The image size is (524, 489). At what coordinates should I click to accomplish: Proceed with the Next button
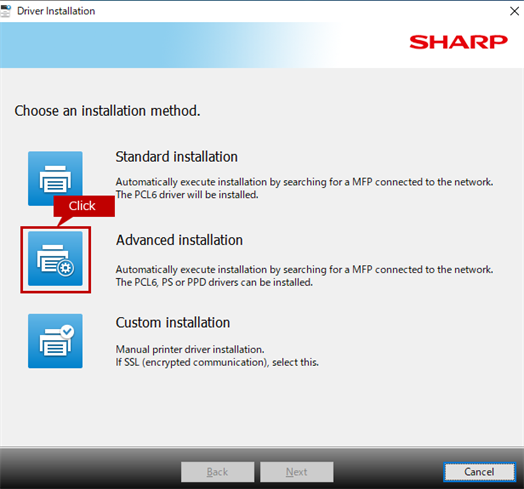pos(297,472)
